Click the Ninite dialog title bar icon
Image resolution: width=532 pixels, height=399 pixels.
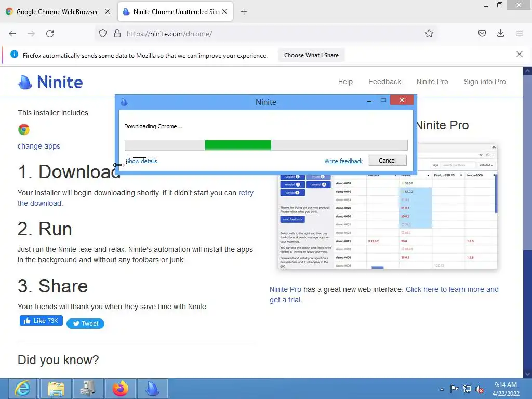pos(124,102)
